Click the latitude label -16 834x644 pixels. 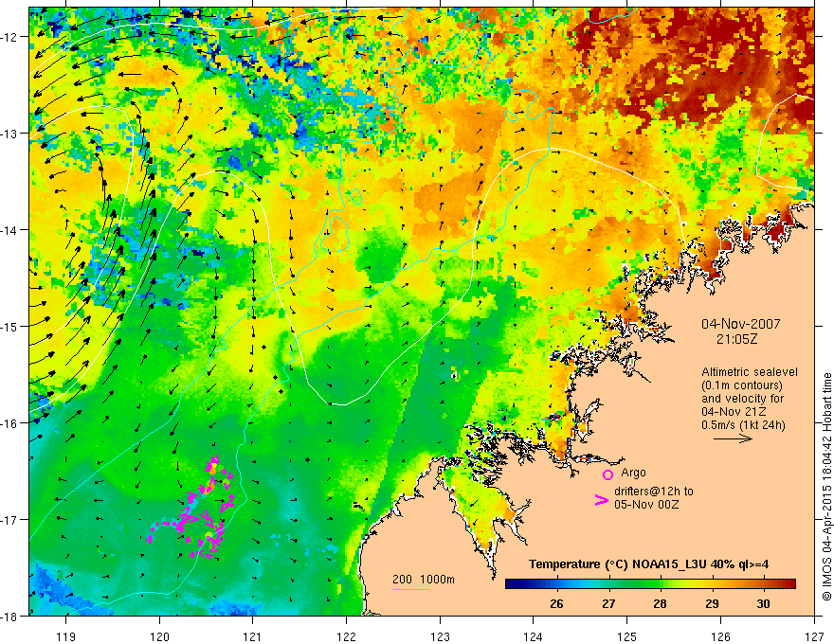(10, 423)
